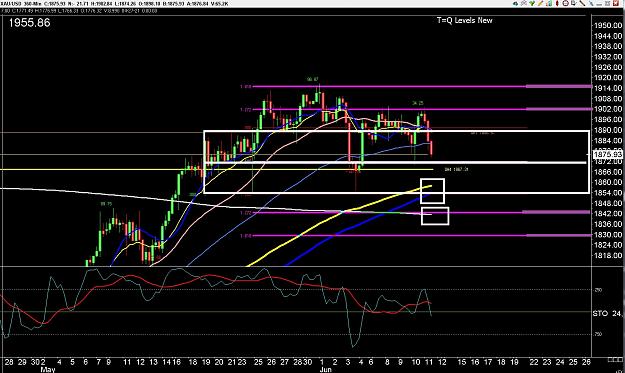The height and width of the screenshot is (373, 625).
Task: Click the 1818.00 price axis label
Action: [608, 255]
